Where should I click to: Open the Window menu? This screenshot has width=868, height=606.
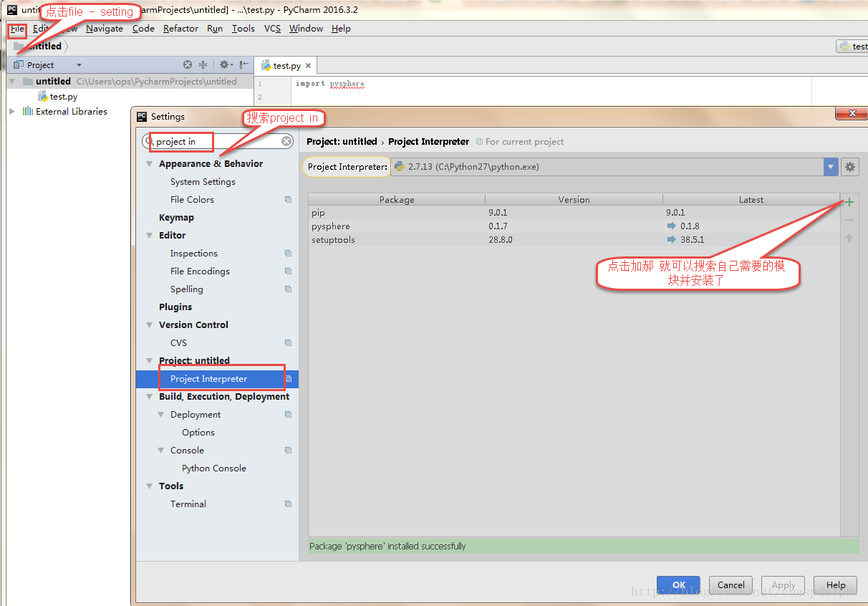(x=306, y=29)
